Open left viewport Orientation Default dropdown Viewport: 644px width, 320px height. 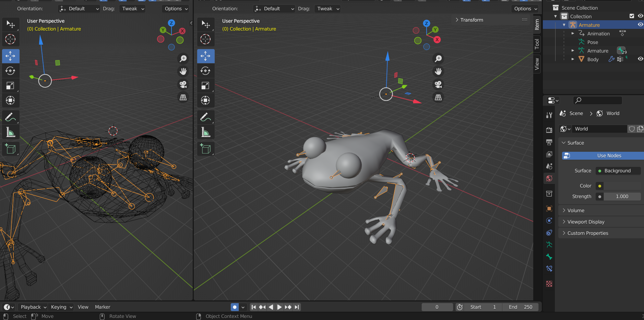(79, 9)
